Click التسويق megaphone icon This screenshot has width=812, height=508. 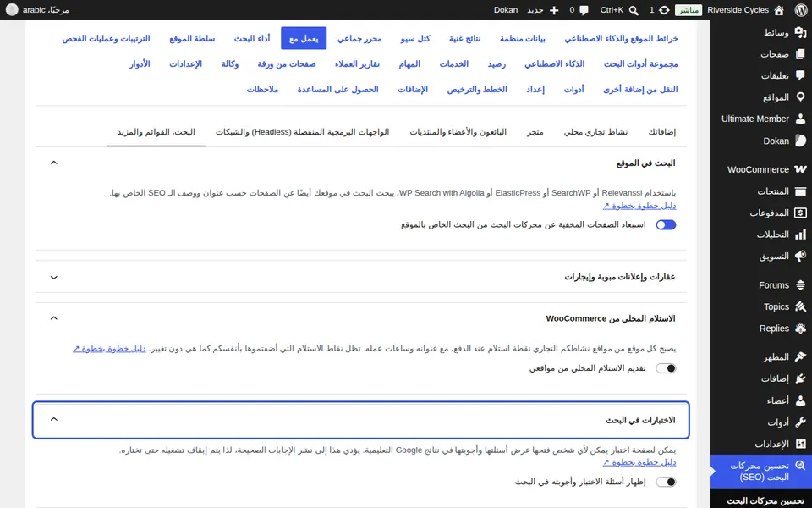pos(800,256)
